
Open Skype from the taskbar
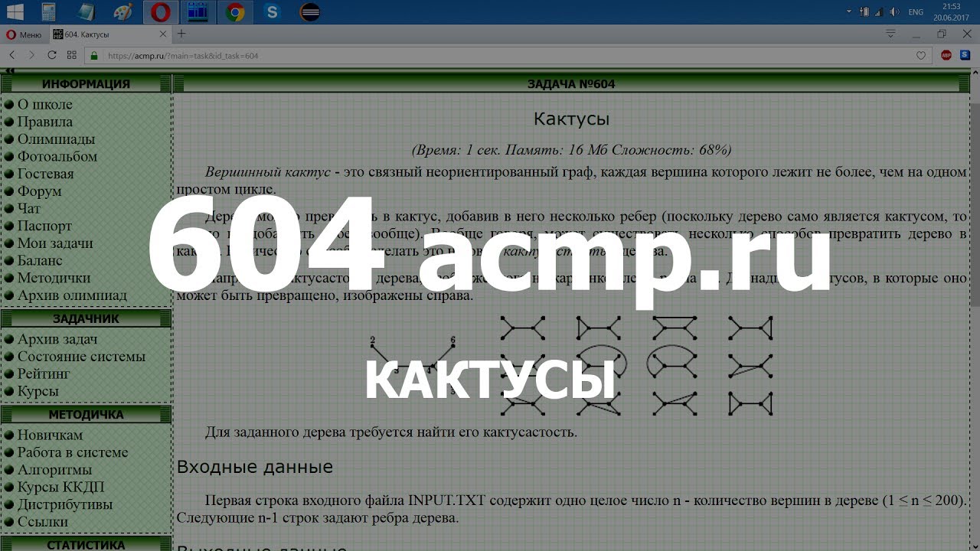[272, 12]
